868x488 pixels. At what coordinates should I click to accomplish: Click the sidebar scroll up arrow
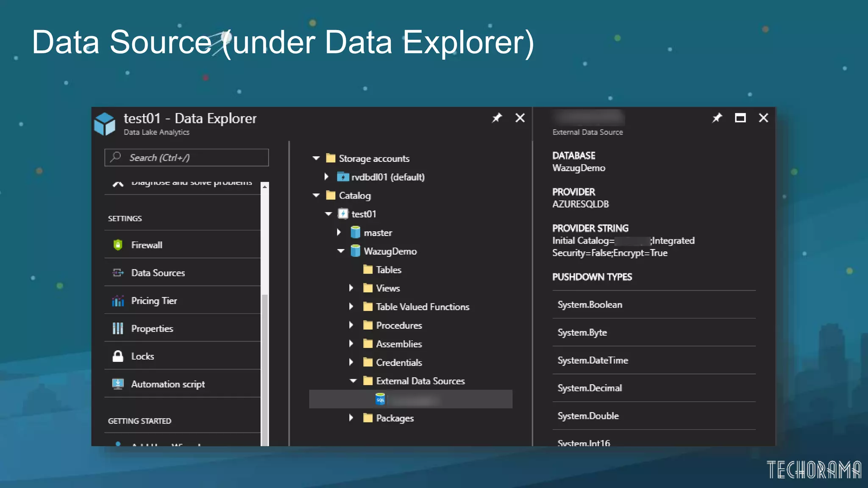(265, 186)
